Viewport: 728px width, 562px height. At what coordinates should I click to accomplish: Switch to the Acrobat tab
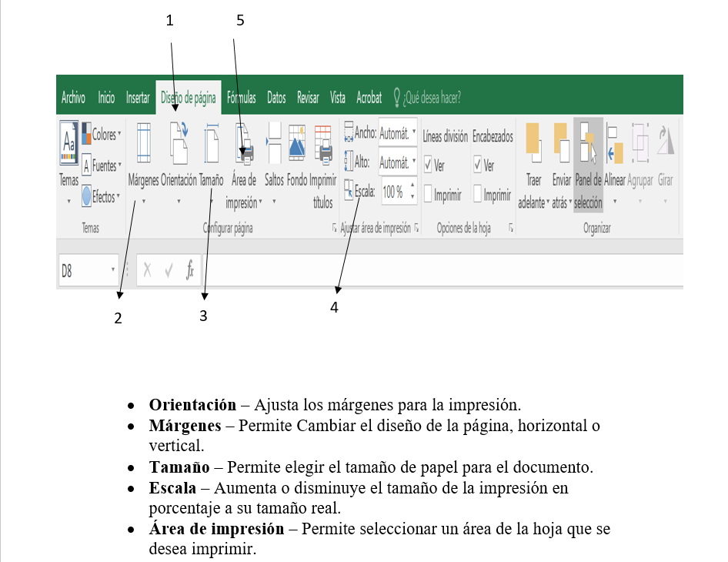pos(369,98)
